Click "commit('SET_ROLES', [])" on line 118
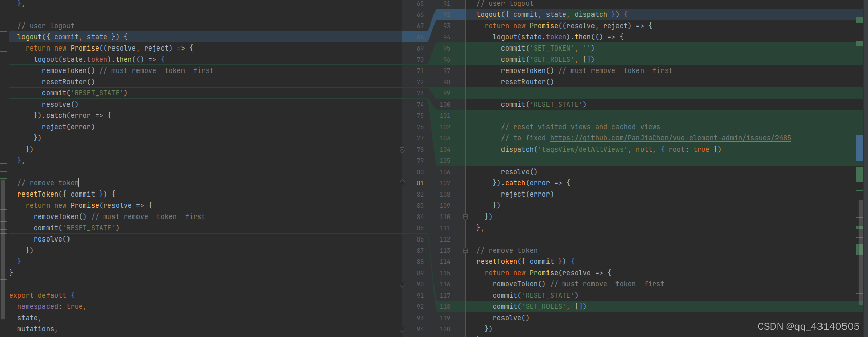Screen dimensions: 868x337 click(540, 306)
